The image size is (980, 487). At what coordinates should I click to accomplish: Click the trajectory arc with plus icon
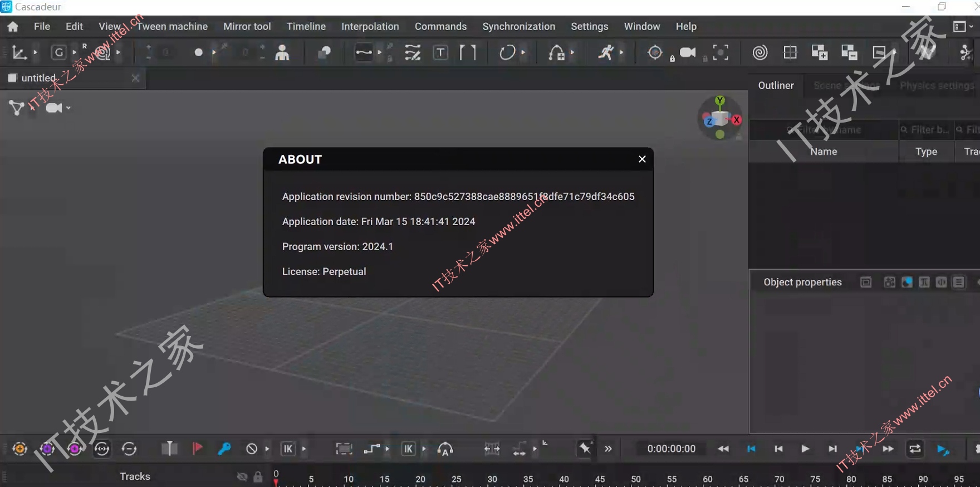[x=556, y=53]
